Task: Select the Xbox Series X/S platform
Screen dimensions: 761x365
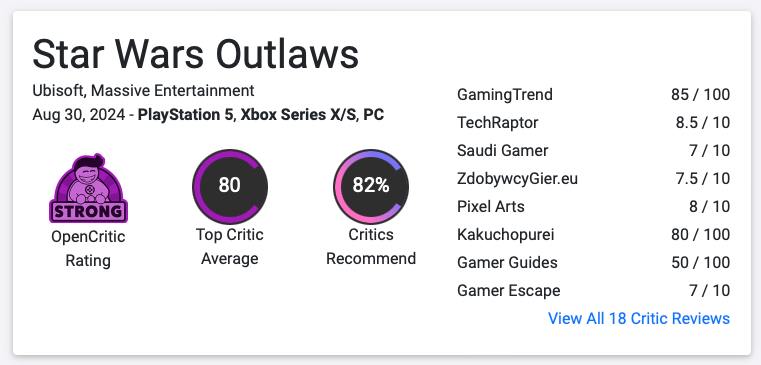Action: coord(298,115)
